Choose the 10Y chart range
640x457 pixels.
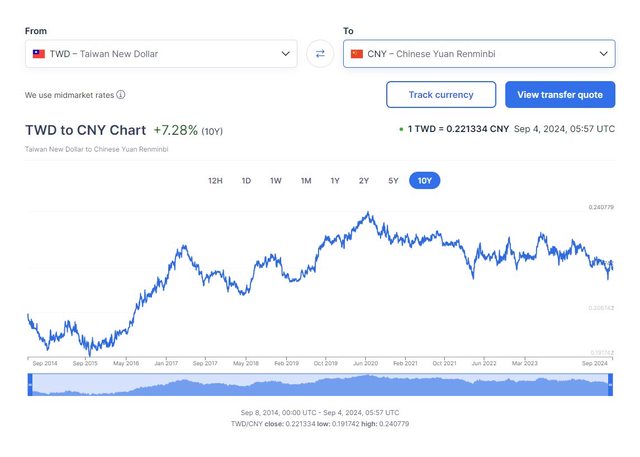(425, 181)
